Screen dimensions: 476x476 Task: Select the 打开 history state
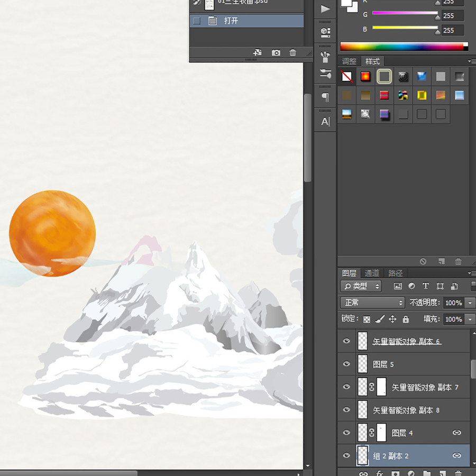pyautogui.click(x=246, y=21)
